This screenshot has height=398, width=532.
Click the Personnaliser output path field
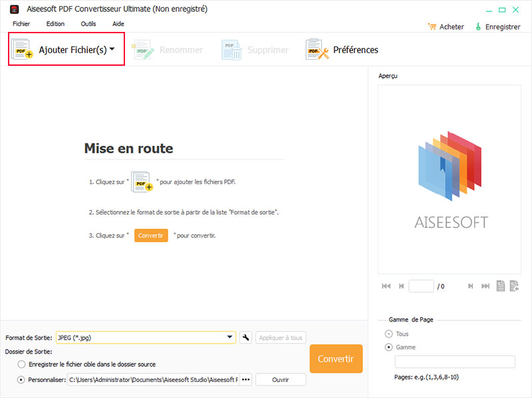tap(154, 379)
